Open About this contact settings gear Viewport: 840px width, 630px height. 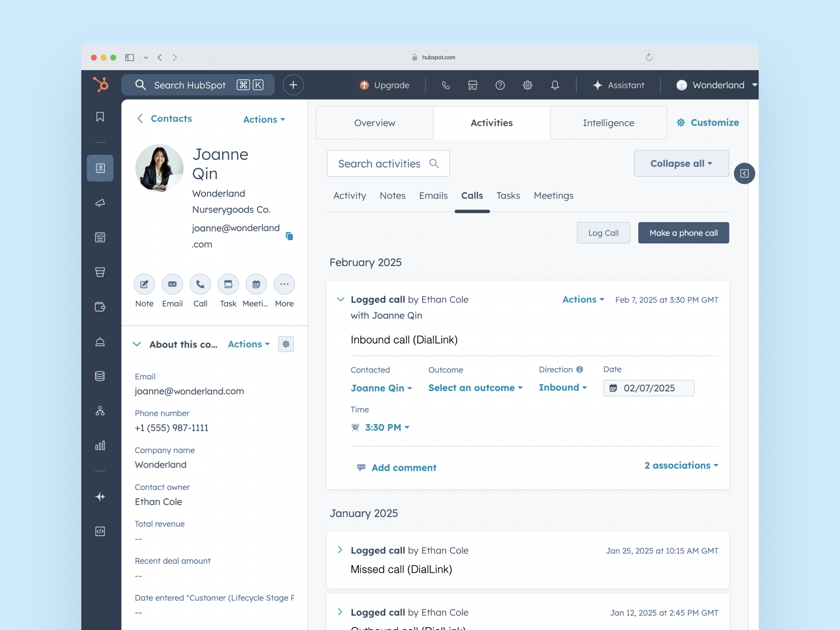(x=286, y=344)
